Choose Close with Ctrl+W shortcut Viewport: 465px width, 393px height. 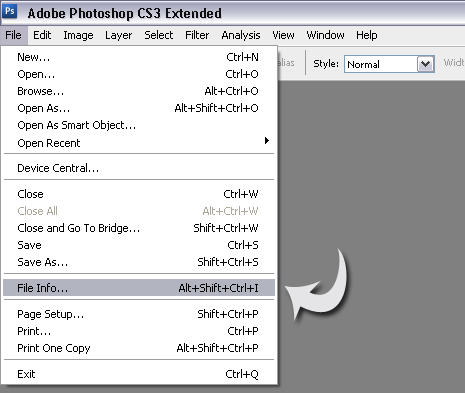[x=139, y=194]
